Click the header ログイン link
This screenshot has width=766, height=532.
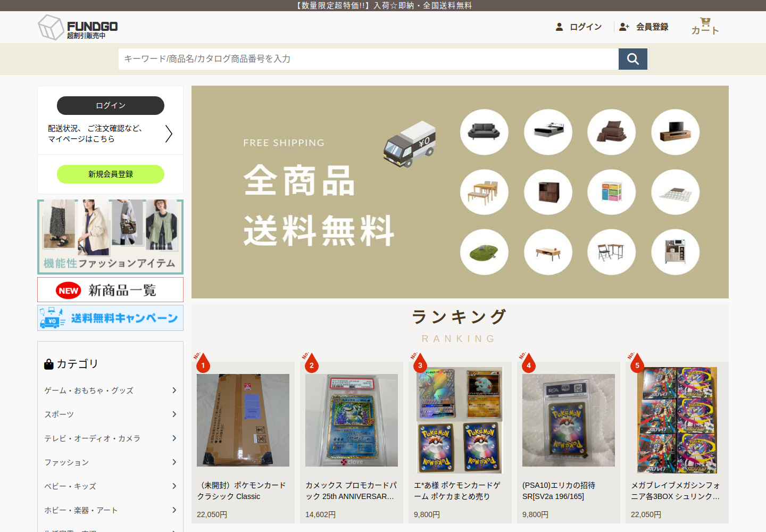click(x=586, y=27)
